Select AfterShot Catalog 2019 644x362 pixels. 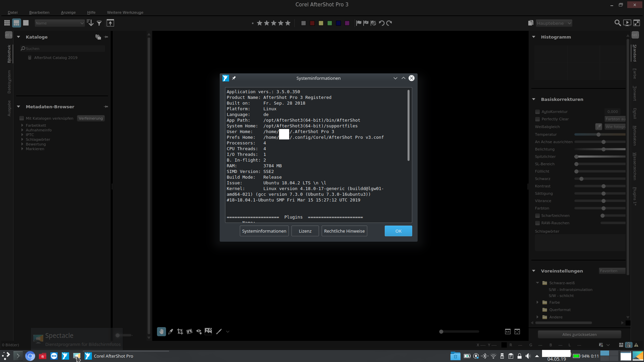(x=56, y=58)
